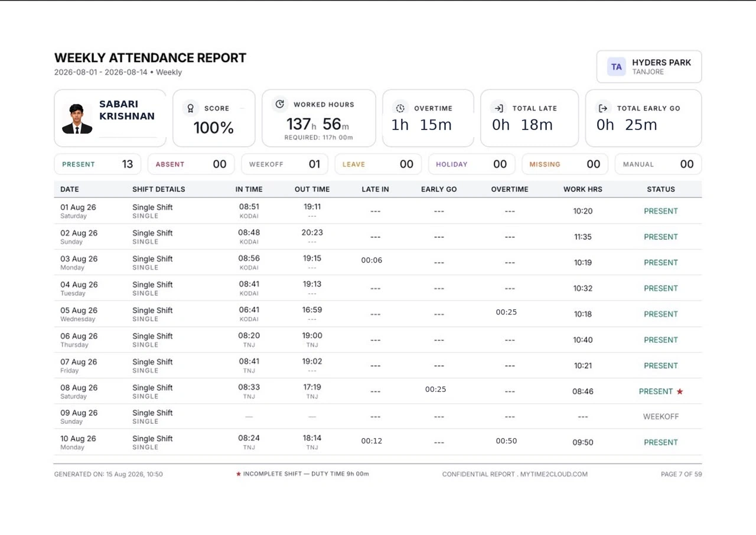The height and width of the screenshot is (535, 756).
Task: Click the SHIFT DETAILS column header
Action: tap(159, 189)
